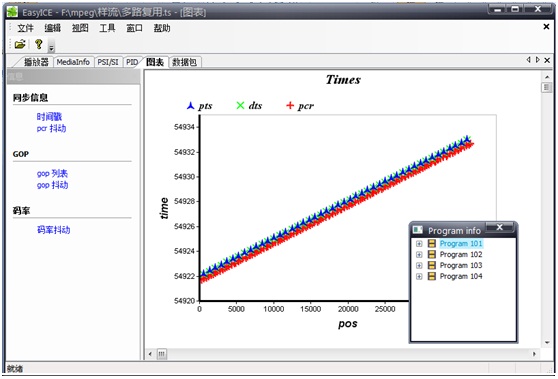Click the Program 104 film icon

click(432, 276)
